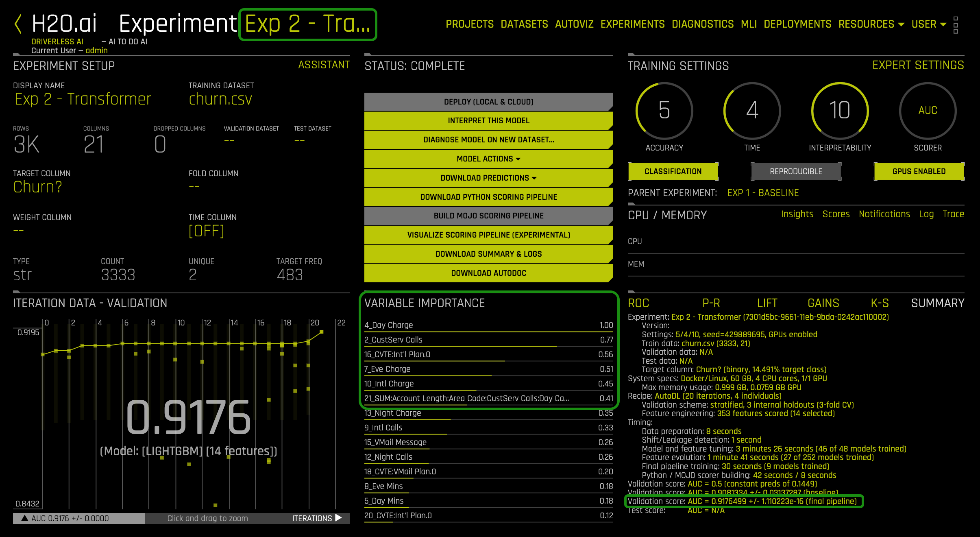Select 9_Intl Calls variable importance row
Screen dimensions: 980x537
(488, 428)
